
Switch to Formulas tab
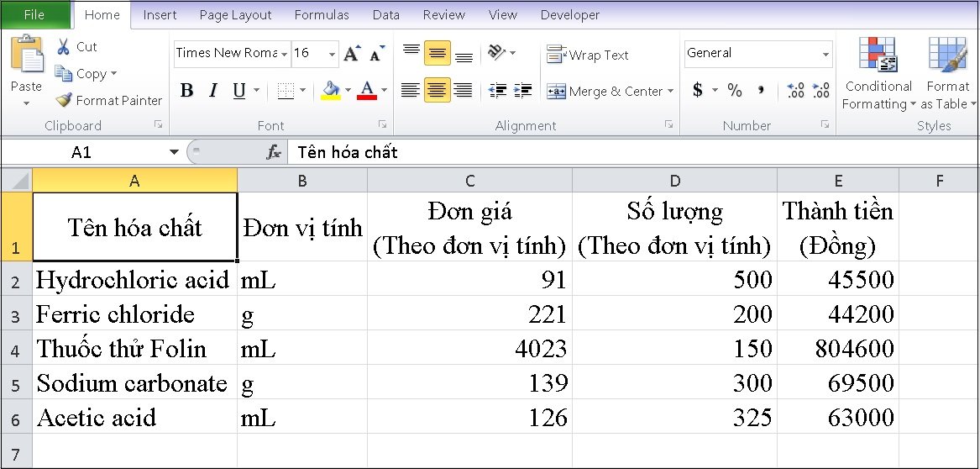322,15
